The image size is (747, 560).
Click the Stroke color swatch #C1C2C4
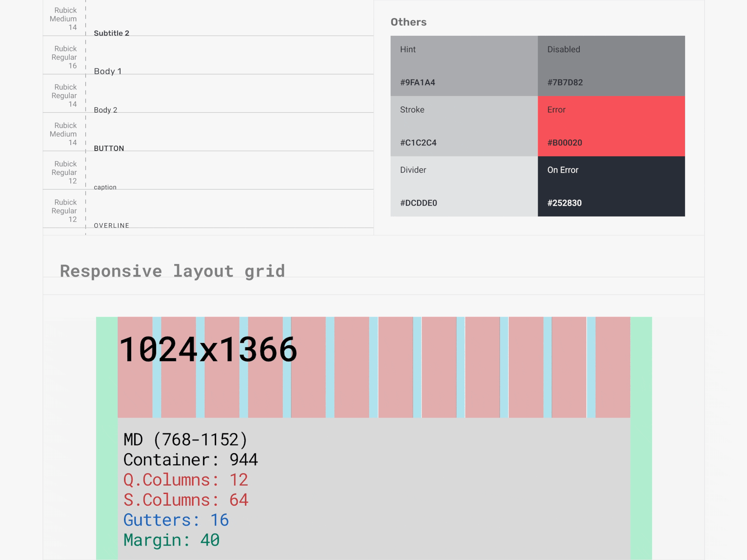[x=464, y=126]
